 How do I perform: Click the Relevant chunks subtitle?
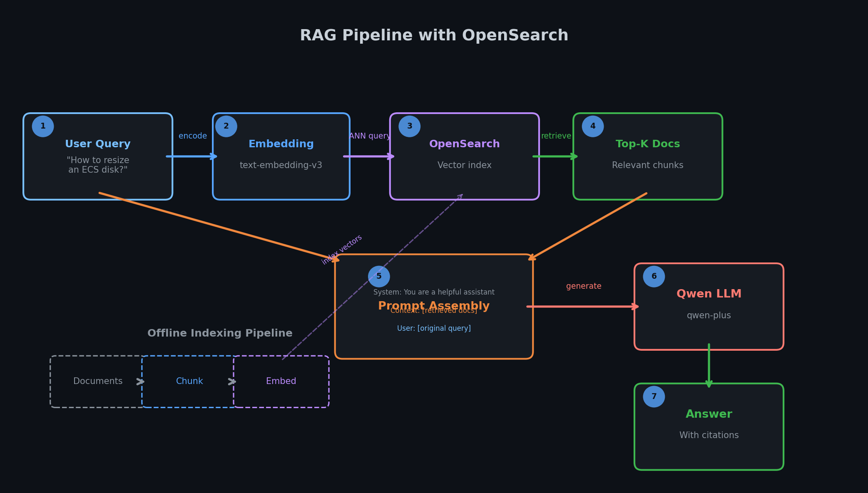[x=648, y=165]
